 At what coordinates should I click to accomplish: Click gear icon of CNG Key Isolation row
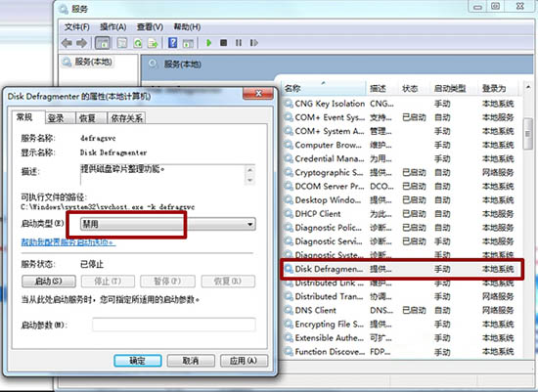pyautogui.click(x=289, y=104)
